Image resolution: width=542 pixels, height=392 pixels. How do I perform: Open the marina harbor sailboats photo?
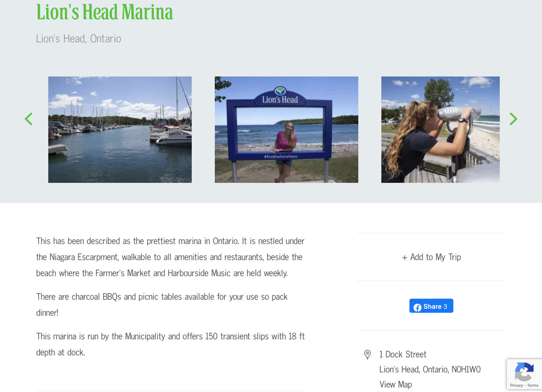point(120,130)
